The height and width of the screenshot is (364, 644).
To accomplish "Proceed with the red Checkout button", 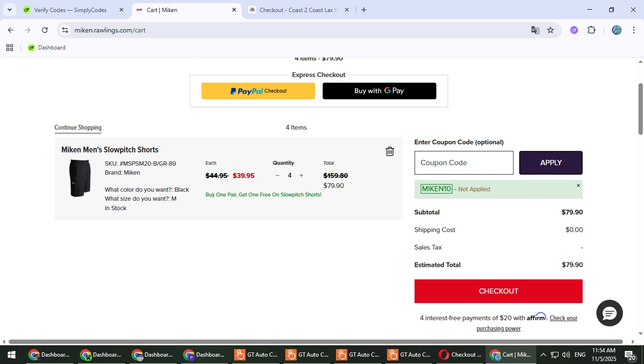I will pos(498,291).
